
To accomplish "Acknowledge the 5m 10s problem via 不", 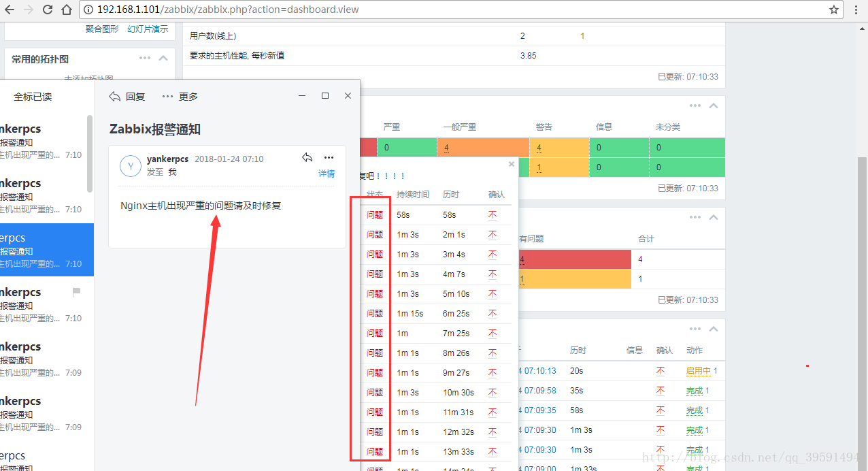I will (x=493, y=293).
